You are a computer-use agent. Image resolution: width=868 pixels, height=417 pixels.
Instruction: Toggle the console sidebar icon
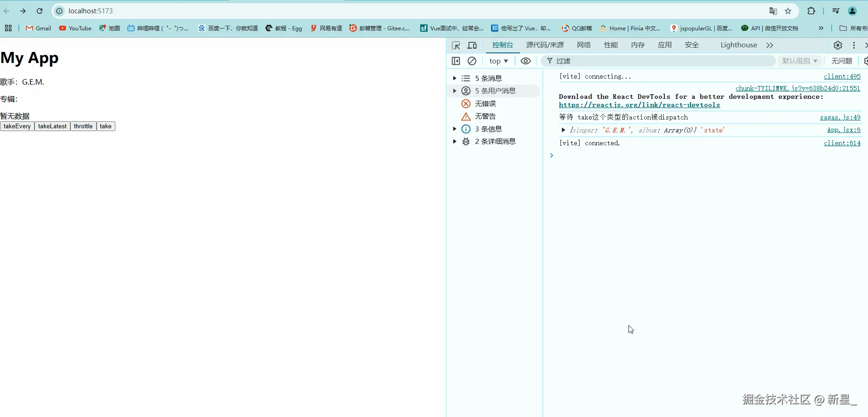pos(456,61)
